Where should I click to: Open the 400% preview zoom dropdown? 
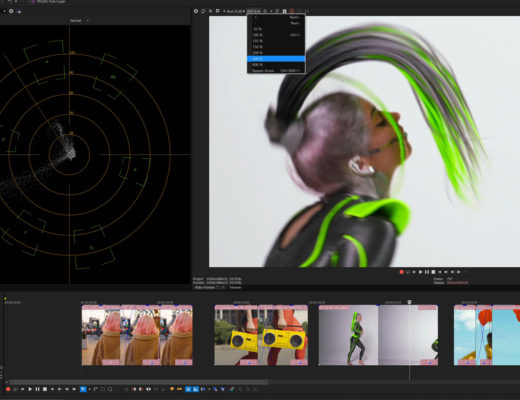tap(253, 11)
